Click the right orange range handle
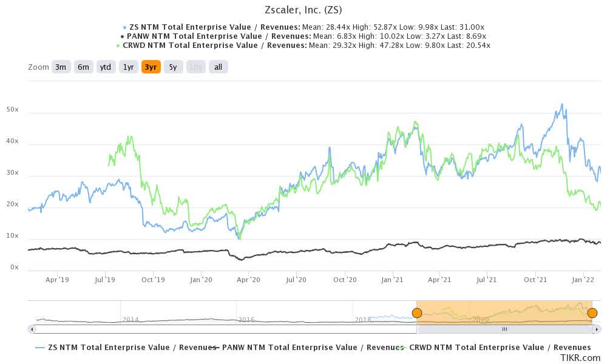Viewport: 607px width, 364px height. click(x=592, y=312)
